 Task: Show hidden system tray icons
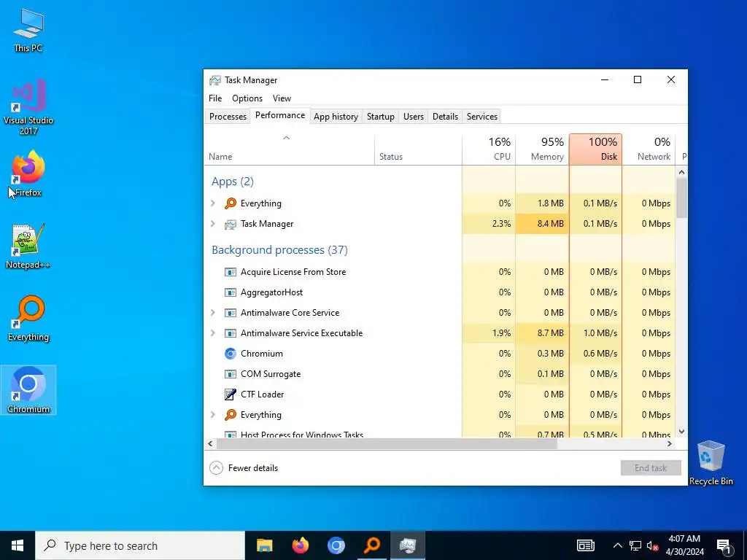click(617, 545)
